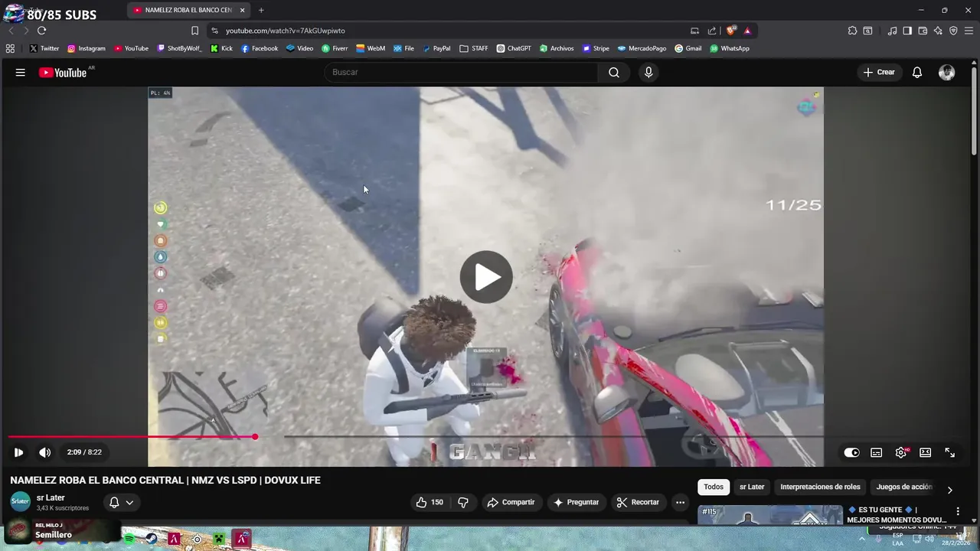The image size is (980, 551).
Task: Open Brave Rewards triangle icon
Action: [747, 31]
